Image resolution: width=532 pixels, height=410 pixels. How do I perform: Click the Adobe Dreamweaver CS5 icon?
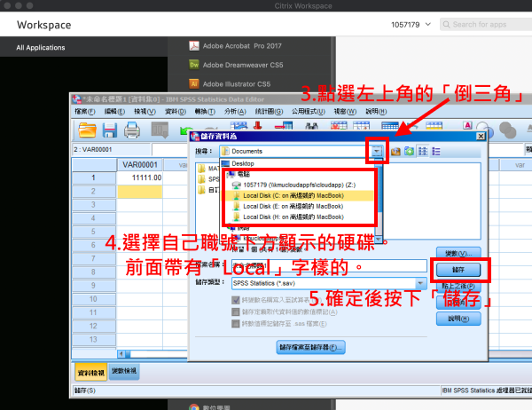pos(194,65)
